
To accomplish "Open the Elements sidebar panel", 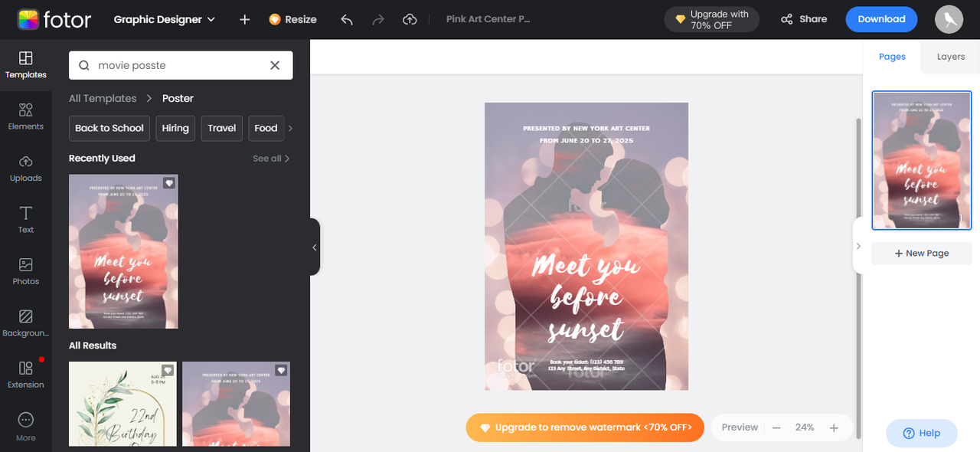I will coord(25,116).
